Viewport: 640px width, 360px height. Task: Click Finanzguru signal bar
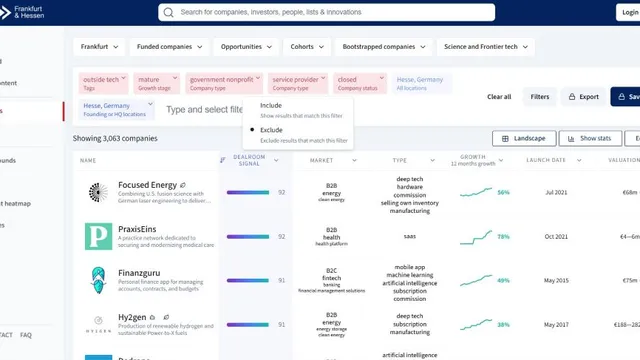248,280
